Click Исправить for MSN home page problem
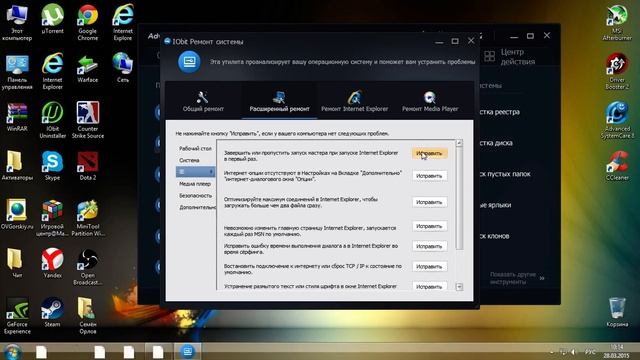This screenshot has width=640, height=360. [429, 226]
